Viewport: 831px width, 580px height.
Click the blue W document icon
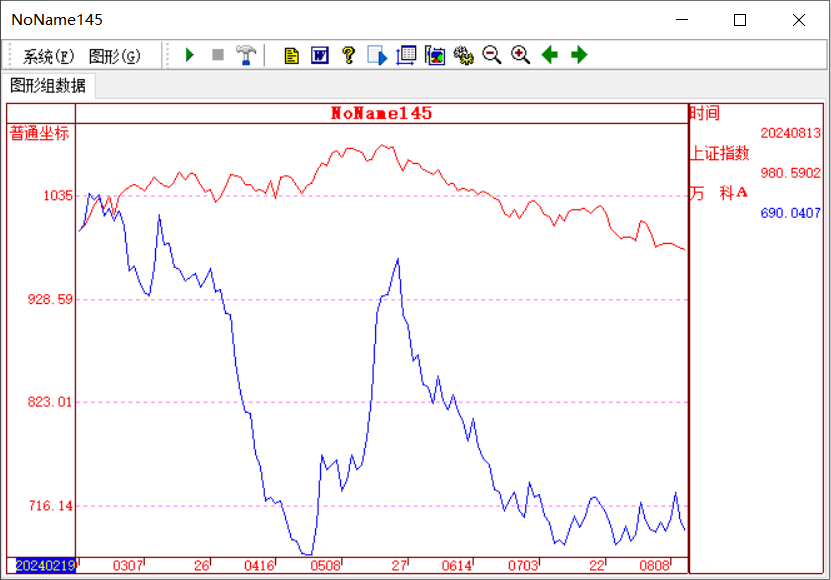click(320, 55)
